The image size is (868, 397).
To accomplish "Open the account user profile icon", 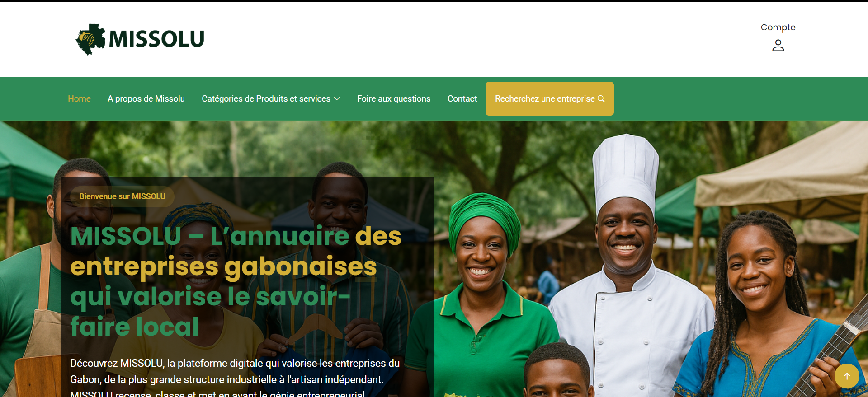I will click(778, 46).
